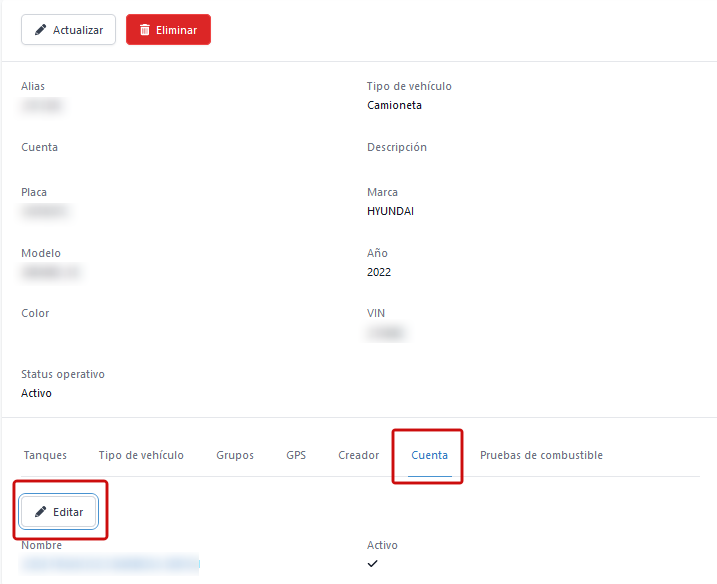Go to the GPS tab
The width and height of the screenshot is (717, 584).
(x=296, y=455)
